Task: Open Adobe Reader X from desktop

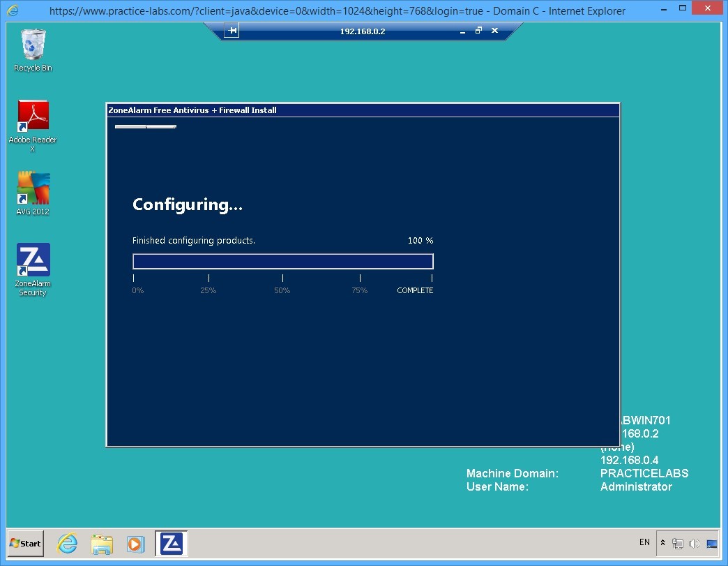Action: click(32, 115)
